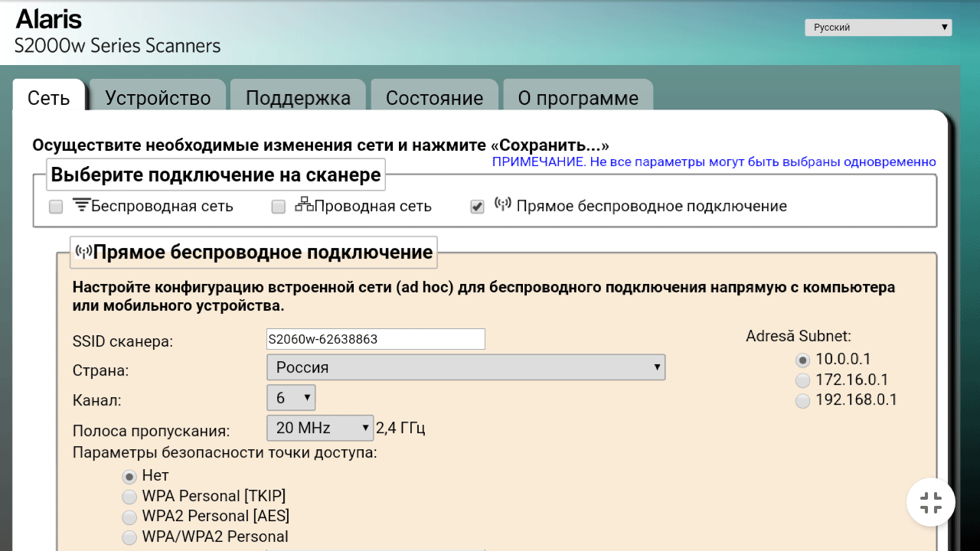Open the Страна dropdown showing Россия
Viewport: 980px width, 551px height.
(x=465, y=367)
